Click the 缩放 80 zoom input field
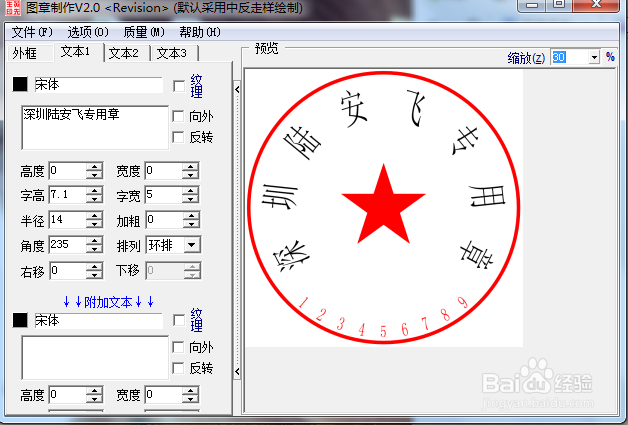 tap(570, 57)
